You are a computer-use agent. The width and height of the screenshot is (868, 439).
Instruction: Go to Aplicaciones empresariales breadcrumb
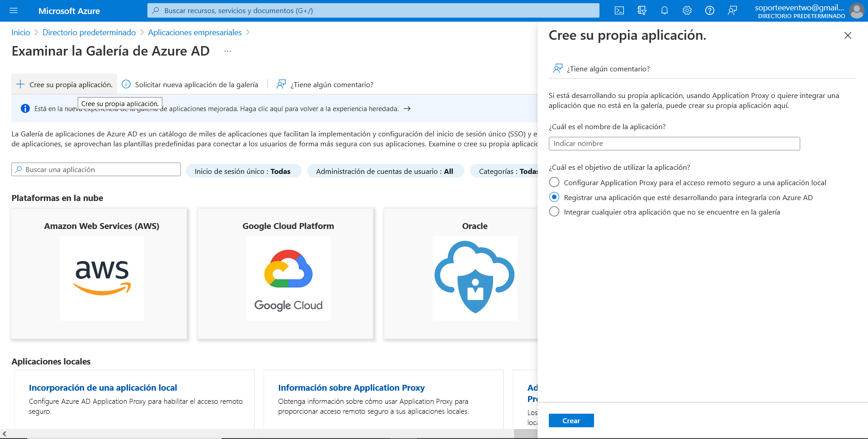click(x=195, y=33)
